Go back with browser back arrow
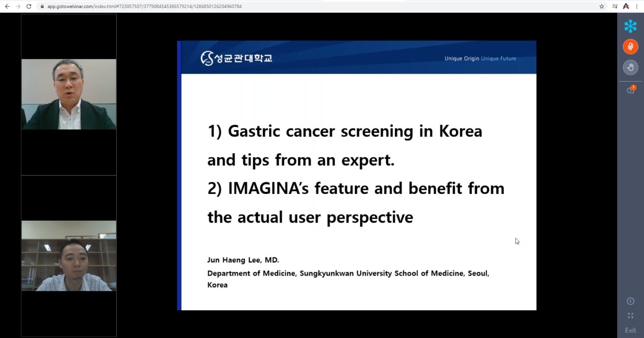This screenshot has height=338, width=644. [x=7, y=7]
